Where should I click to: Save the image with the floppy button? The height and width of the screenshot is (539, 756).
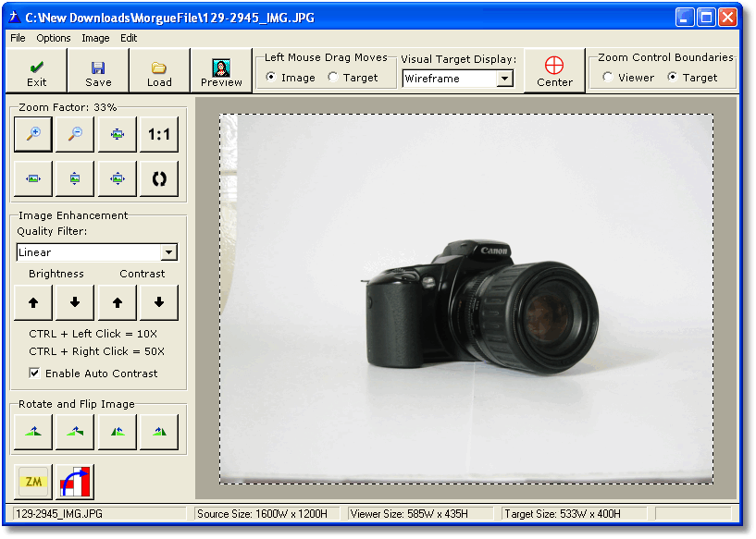click(x=98, y=71)
